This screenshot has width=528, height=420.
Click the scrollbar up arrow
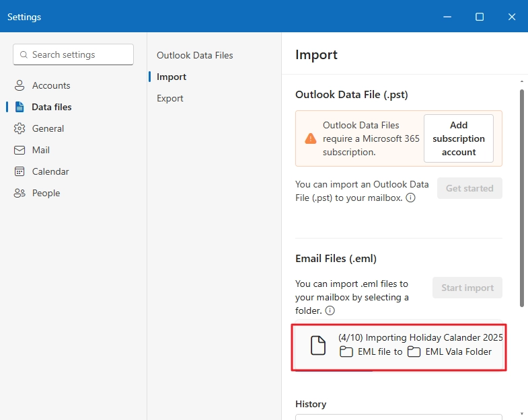[521, 81]
